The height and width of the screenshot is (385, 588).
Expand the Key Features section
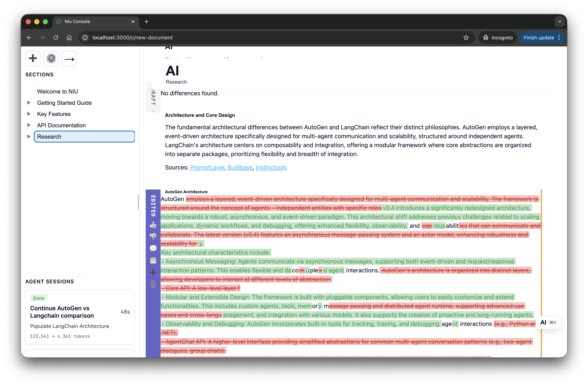[x=29, y=114]
